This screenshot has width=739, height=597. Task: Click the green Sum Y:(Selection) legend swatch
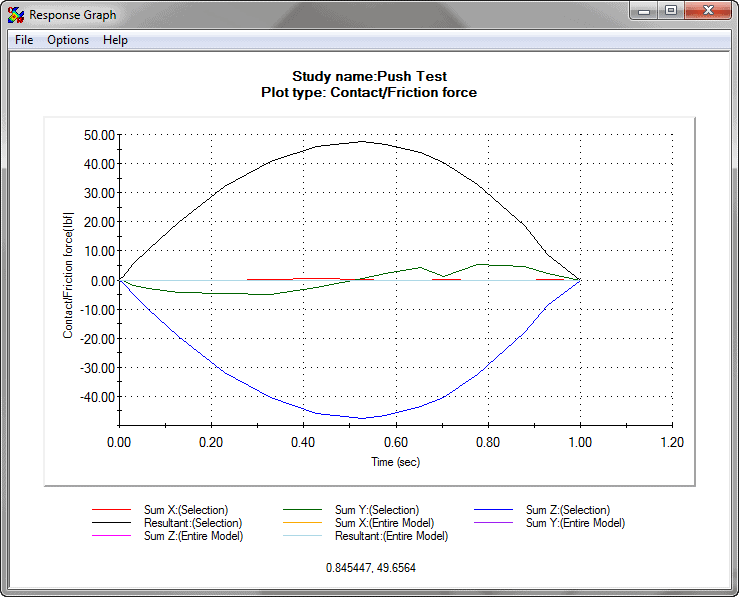click(x=302, y=510)
